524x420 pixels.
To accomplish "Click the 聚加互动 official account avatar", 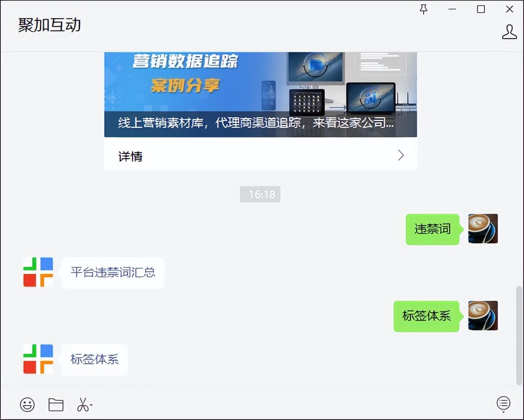I will (37, 273).
